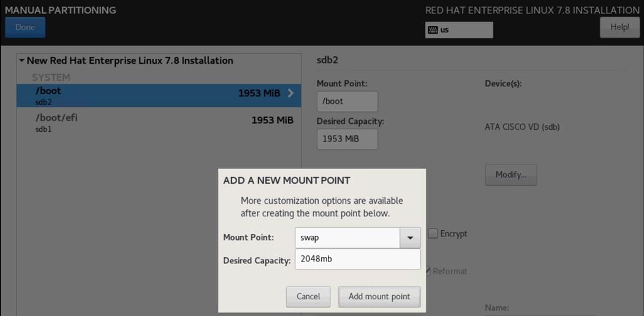Viewport: 644px width, 316px height.
Task: Click the us keyboard layout indicator
Action: [x=459, y=30]
